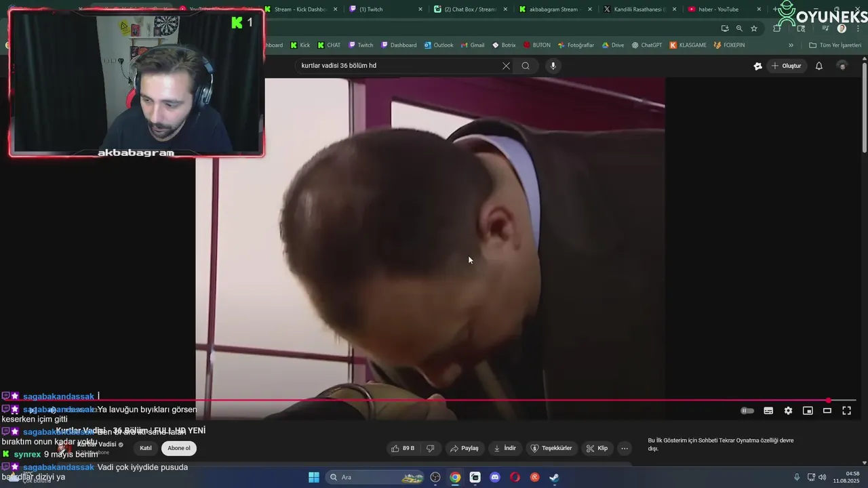Open the Fotoğraflar bookmark
The width and height of the screenshot is (868, 488).
[x=576, y=45]
